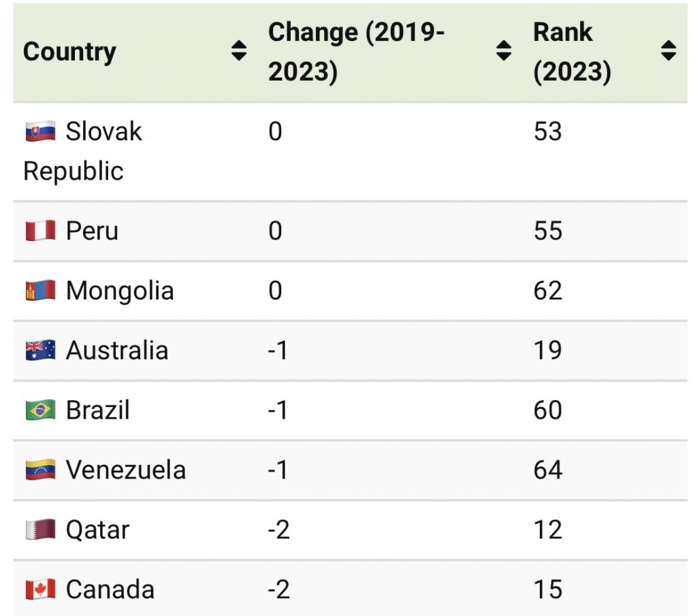The height and width of the screenshot is (616, 697).
Task: Click the Slovak Republic flag icon
Action: [40, 131]
